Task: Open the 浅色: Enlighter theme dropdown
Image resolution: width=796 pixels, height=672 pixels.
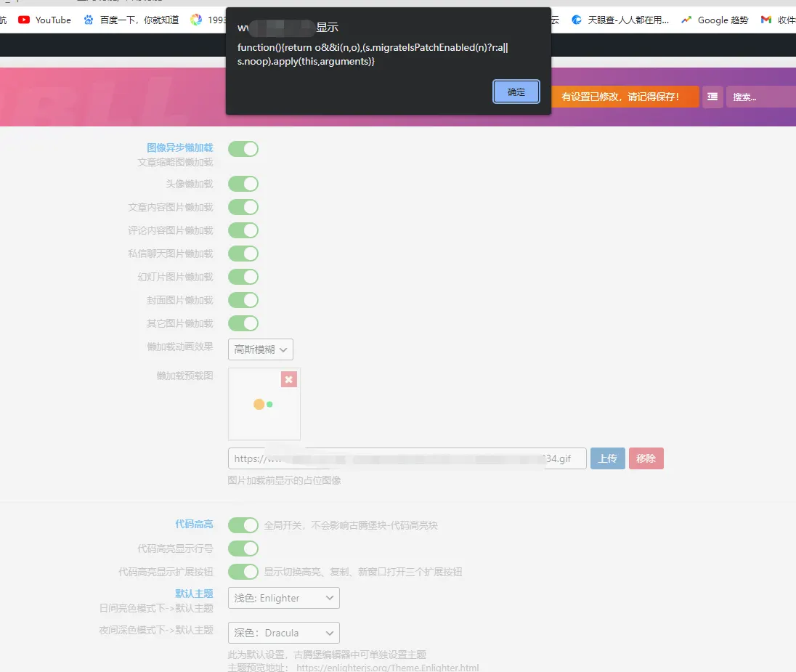Action: pos(284,598)
